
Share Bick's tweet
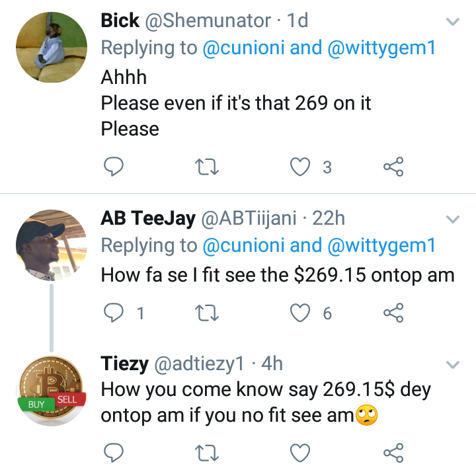click(393, 168)
